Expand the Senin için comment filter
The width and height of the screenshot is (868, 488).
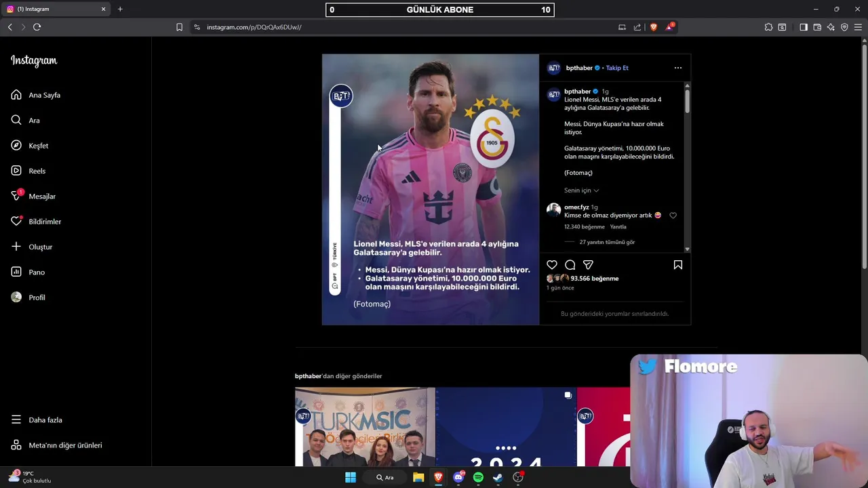pos(581,190)
